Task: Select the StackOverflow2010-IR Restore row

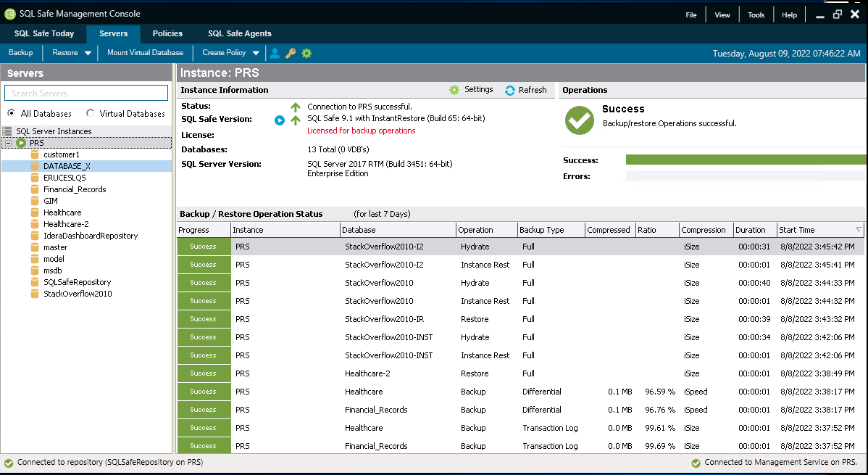Action: pos(520,319)
